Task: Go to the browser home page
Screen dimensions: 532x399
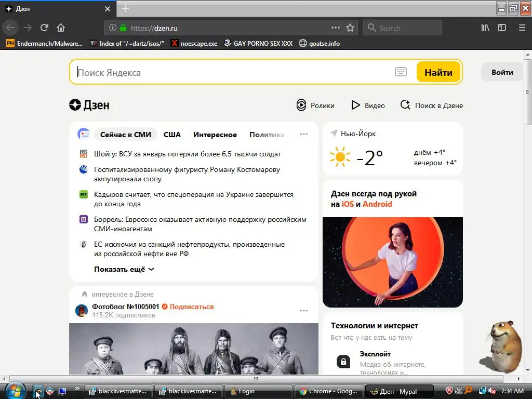Action: pyautogui.click(x=61, y=28)
